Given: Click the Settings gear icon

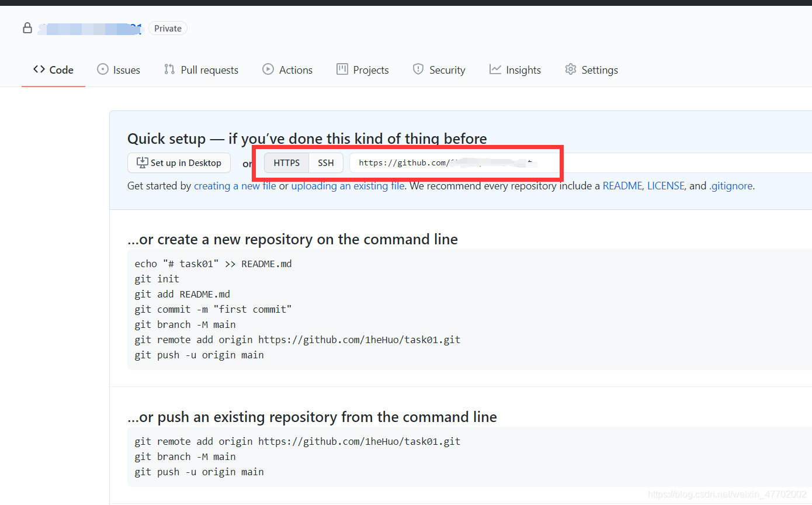Looking at the screenshot, I should 571,70.
